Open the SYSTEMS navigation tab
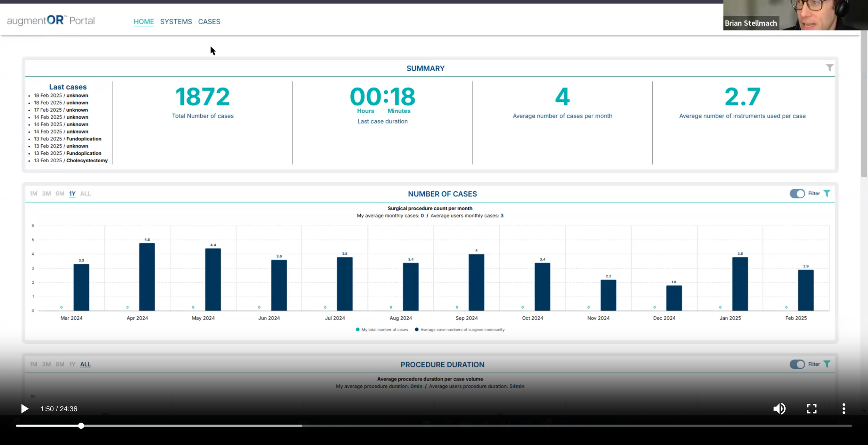 [176, 22]
